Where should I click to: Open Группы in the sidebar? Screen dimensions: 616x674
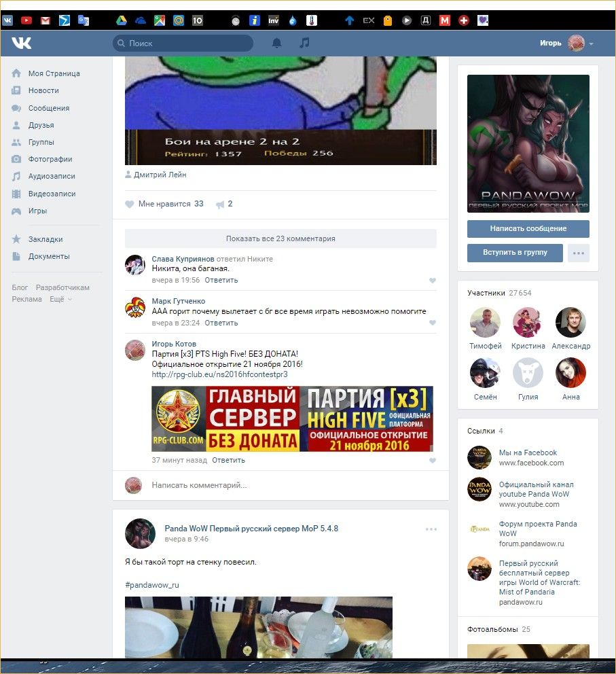click(x=41, y=142)
